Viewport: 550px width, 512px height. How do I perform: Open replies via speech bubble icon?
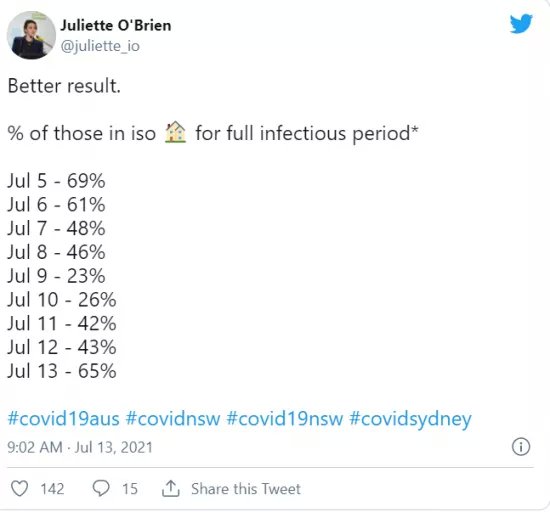(101, 488)
